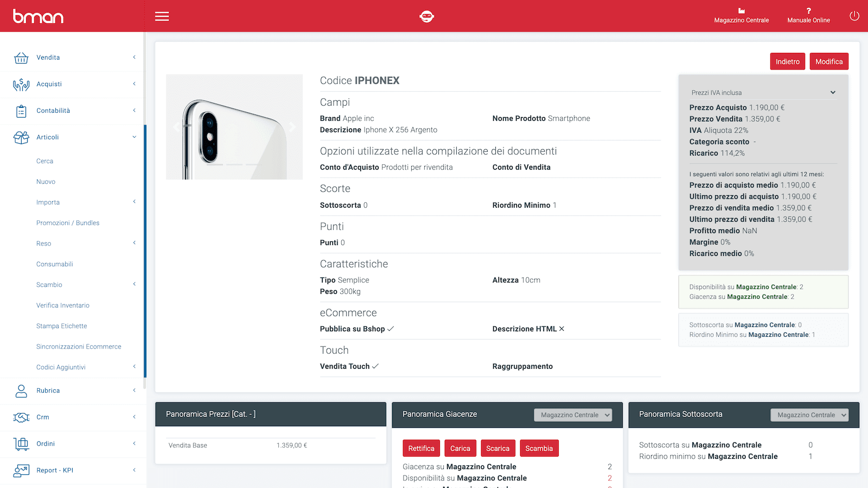Viewport: 868px width, 488px height.
Task: Open the Manuale Online help icon
Action: point(808,11)
